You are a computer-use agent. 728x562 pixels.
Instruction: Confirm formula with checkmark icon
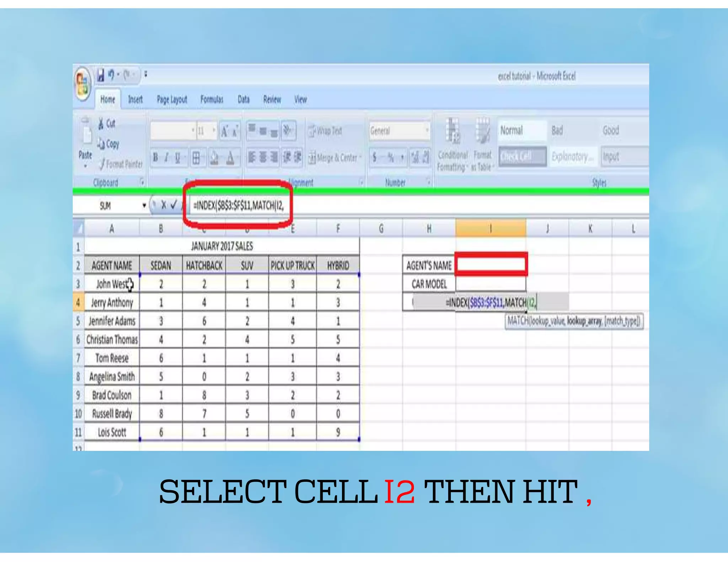point(174,205)
